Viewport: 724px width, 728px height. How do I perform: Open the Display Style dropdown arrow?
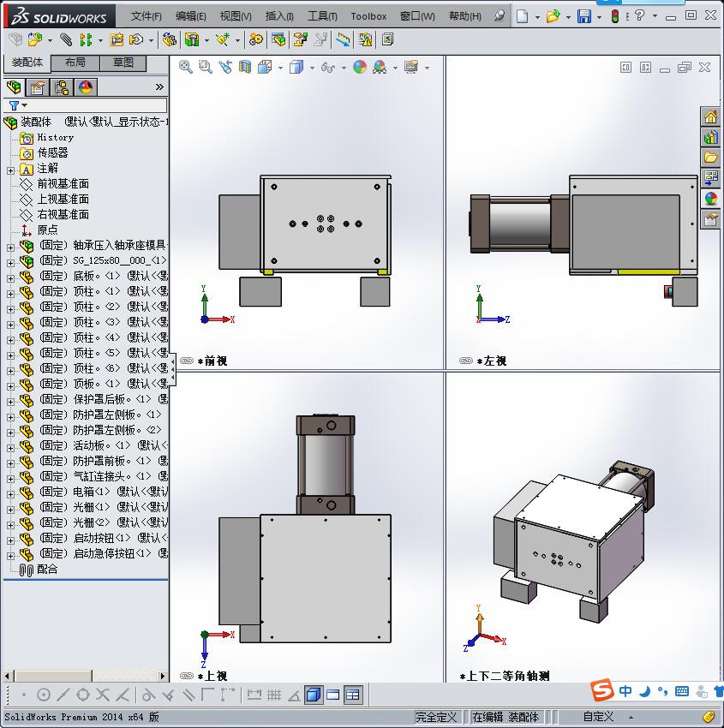click(310, 67)
